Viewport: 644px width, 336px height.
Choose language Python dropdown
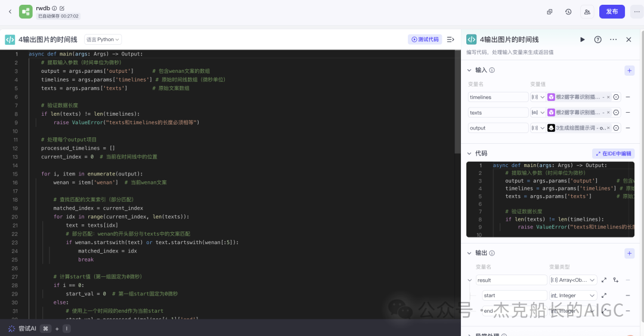coord(103,39)
